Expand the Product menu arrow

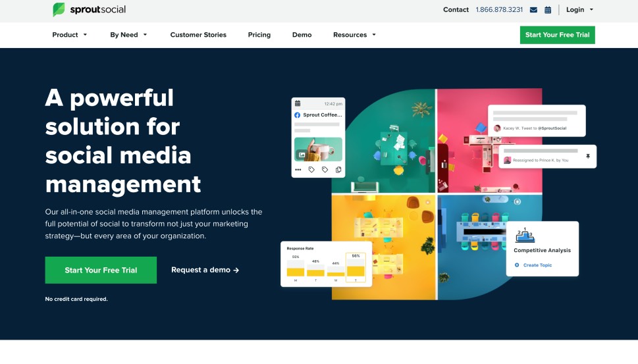click(x=85, y=35)
